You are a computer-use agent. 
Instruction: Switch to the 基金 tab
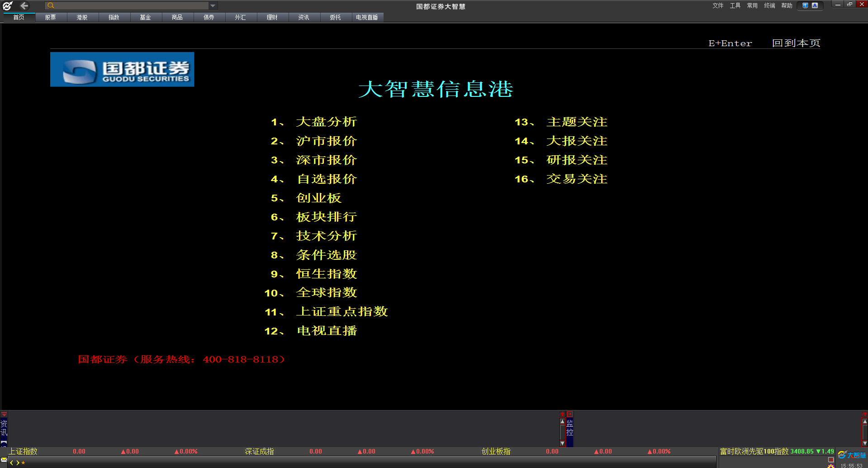click(146, 17)
